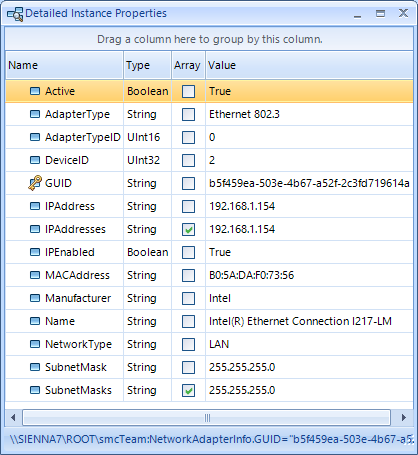Toggle the Array checkbox for GUID
This screenshot has width=418, height=455.
[x=188, y=183]
